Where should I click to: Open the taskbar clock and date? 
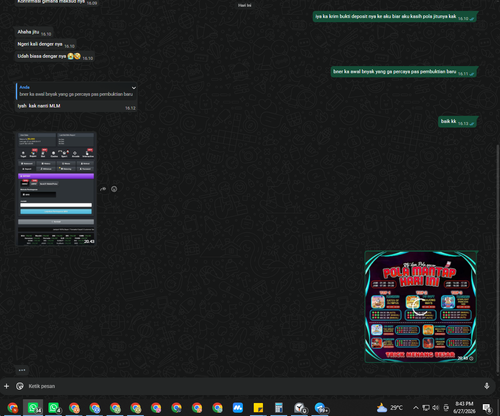coord(464,407)
